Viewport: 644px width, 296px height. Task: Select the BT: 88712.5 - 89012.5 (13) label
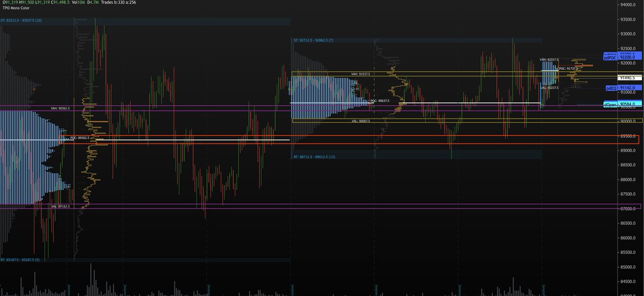coord(314,157)
